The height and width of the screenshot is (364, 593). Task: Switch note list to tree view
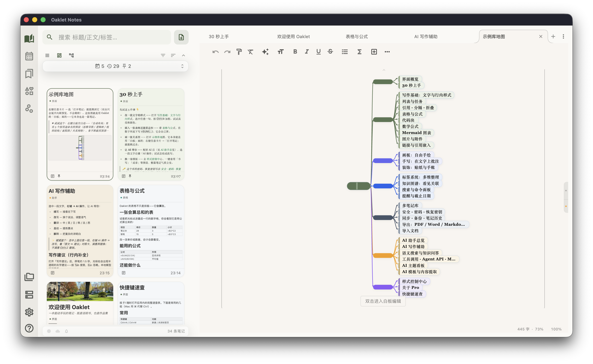click(x=71, y=55)
